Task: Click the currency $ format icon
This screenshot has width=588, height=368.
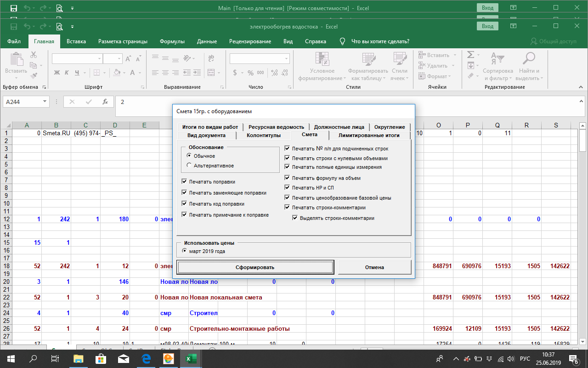Action: [236, 72]
